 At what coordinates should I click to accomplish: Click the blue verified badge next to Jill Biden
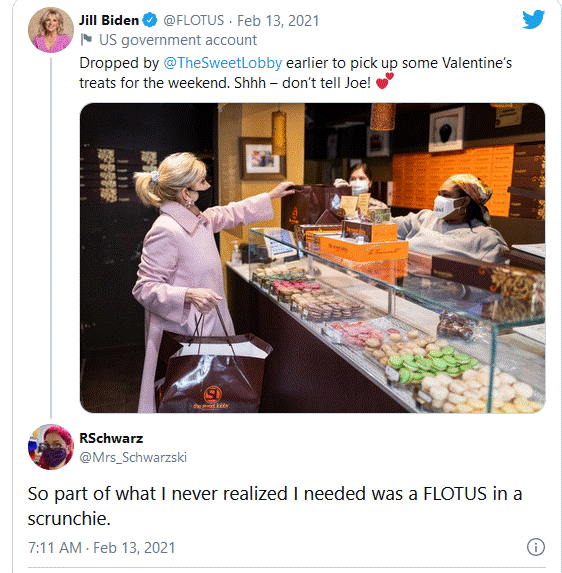150,20
